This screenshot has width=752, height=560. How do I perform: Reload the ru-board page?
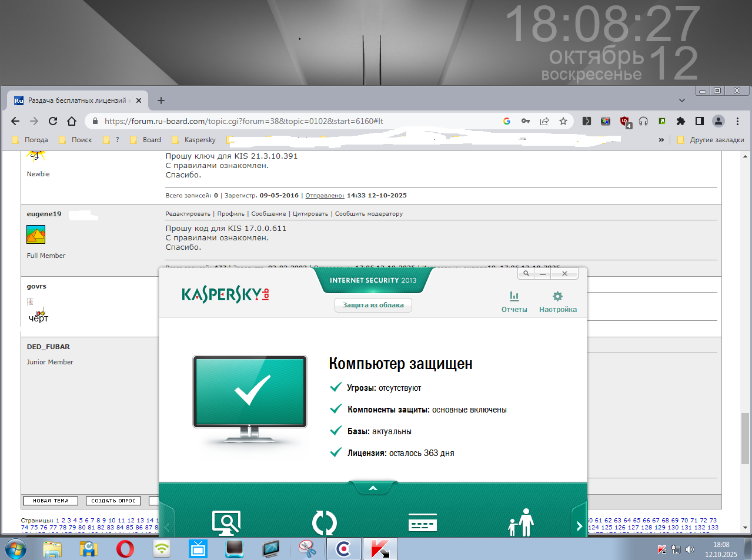(53, 121)
